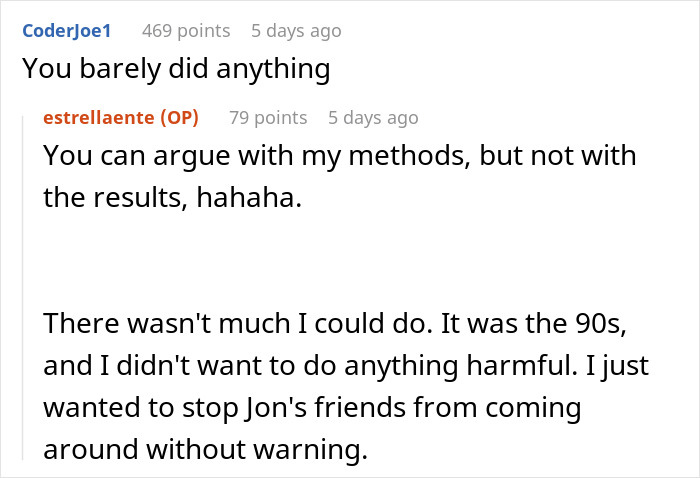Open CoderJoe1's user profile
This screenshot has height=478, width=700.
coord(67,31)
